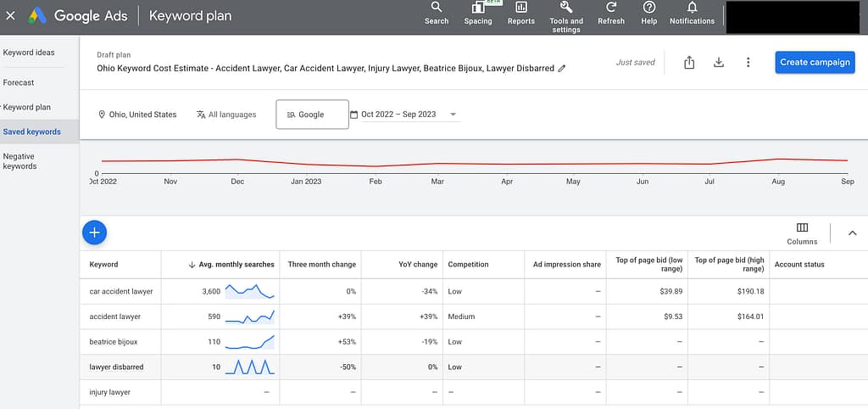This screenshot has height=409, width=868.
Task: Click the -34% YoY change value
Action: [429, 292]
